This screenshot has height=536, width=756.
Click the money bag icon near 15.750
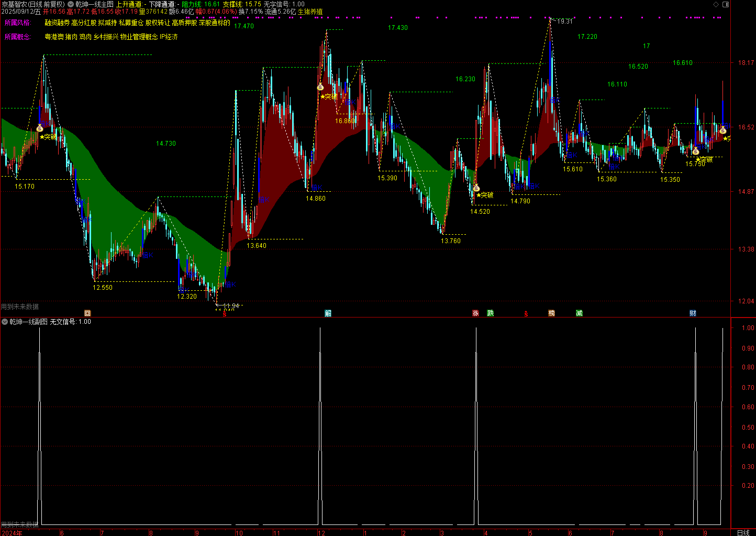tap(695, 151)
